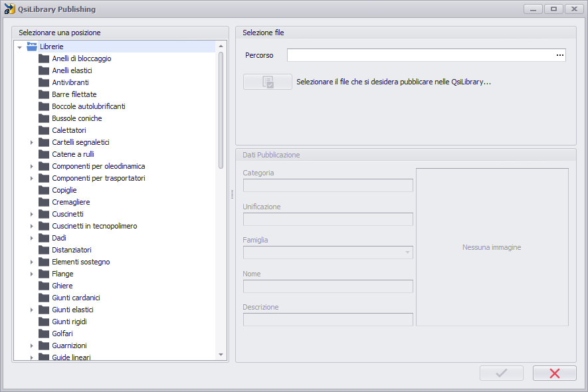
Task: Expand the Cartelli segnaletici folder
Action: click(x=31, y=143)
